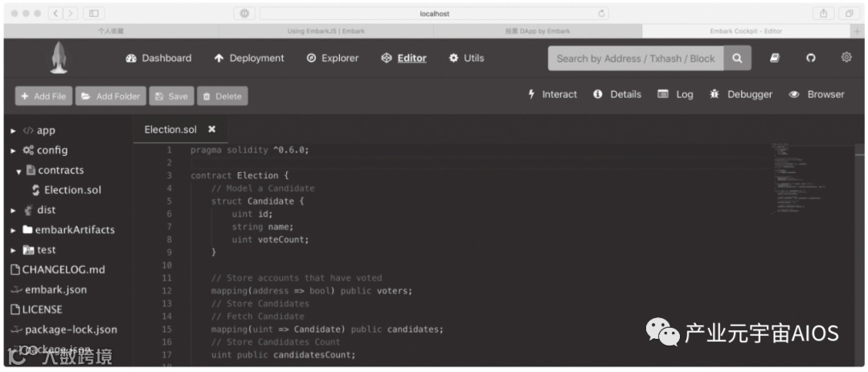
Task: Toggle the Safari sidebar button
Action: 93,14
